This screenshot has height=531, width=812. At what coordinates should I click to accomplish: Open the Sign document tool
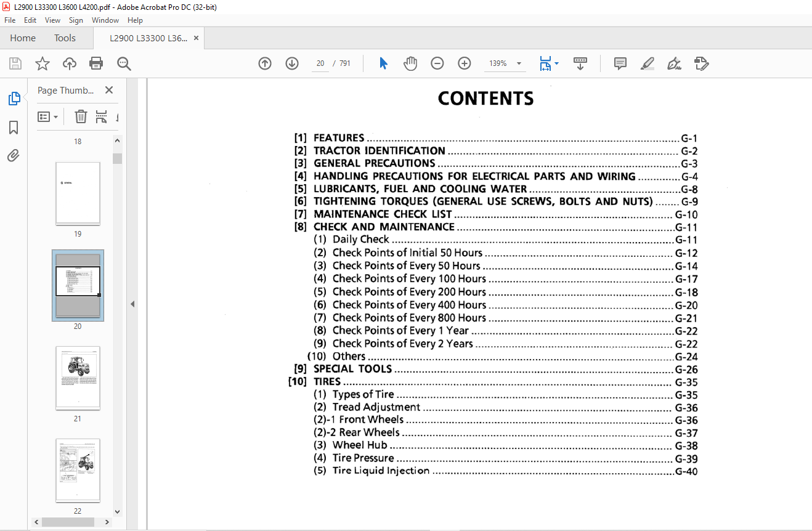[x=674, y=63]
